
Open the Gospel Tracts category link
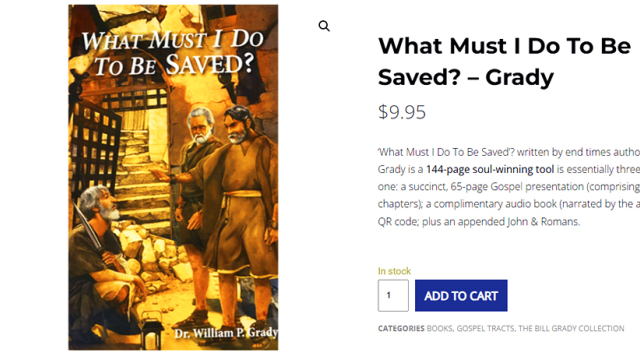(485, 329)
